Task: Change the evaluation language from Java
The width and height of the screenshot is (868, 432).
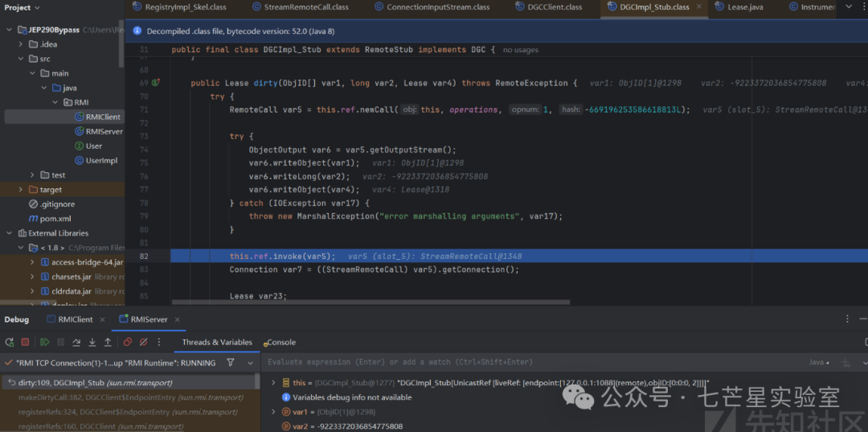Action: 819,362
